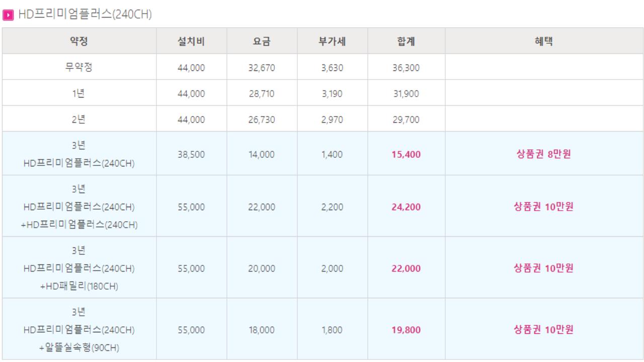Click the 3,190 VAT value

tap(332, 94)
